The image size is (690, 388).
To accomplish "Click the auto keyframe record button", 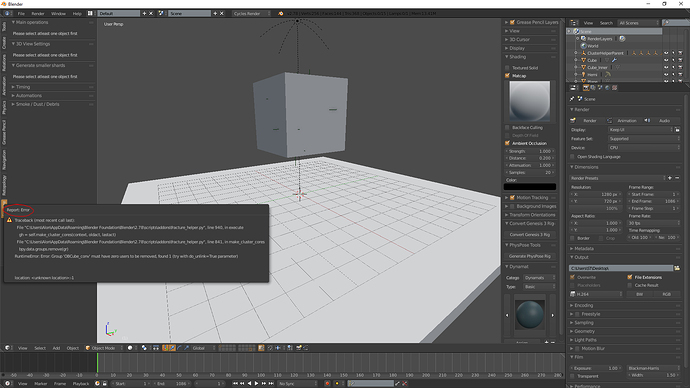I will [x=327, y=384].
